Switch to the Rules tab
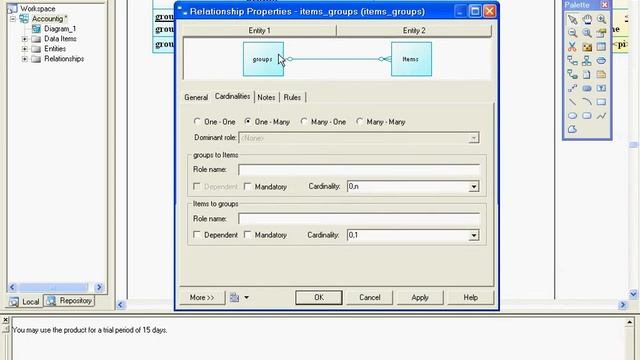 coord(292,97)
